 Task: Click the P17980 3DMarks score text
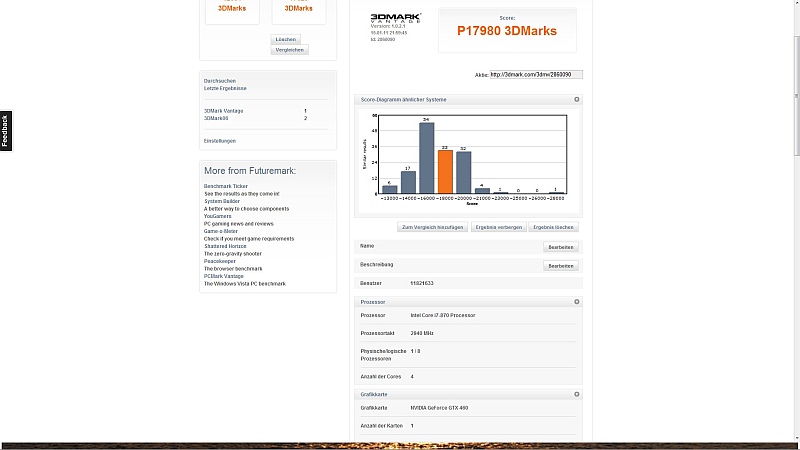pos(507,31)
